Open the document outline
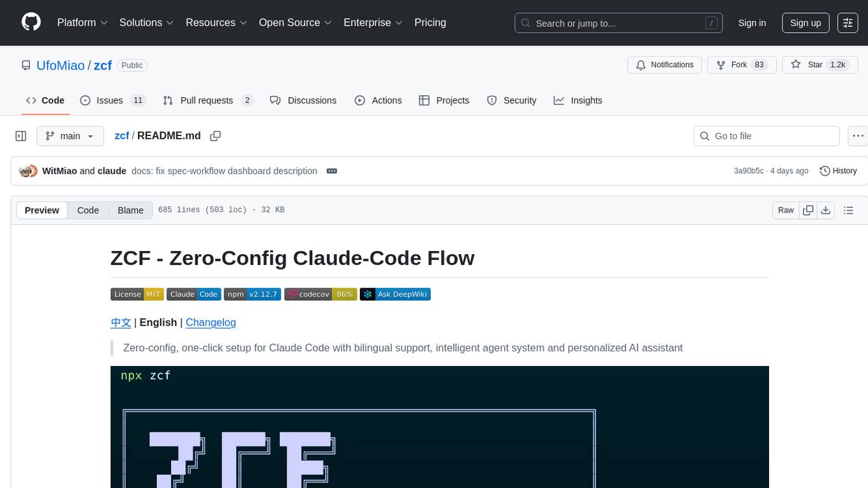 point(848,210)
